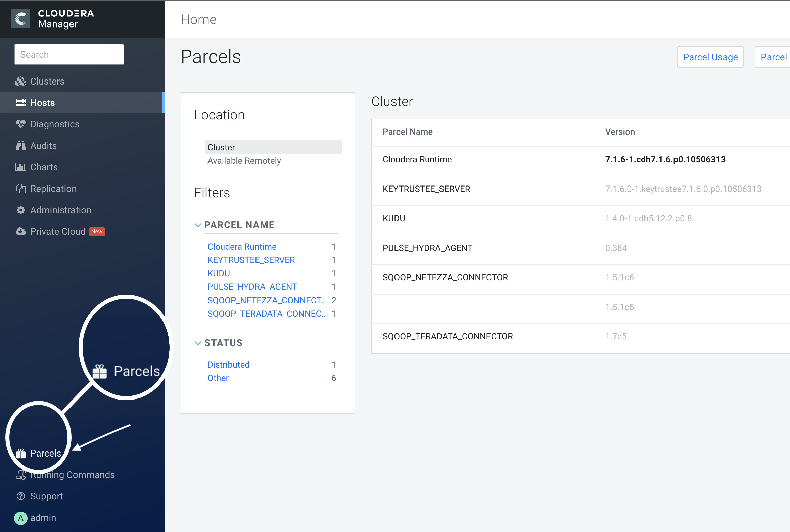This screenshot has height=532, width=790.
Task: Open Running Commands from the sidebar
Action: pos(72,475)
